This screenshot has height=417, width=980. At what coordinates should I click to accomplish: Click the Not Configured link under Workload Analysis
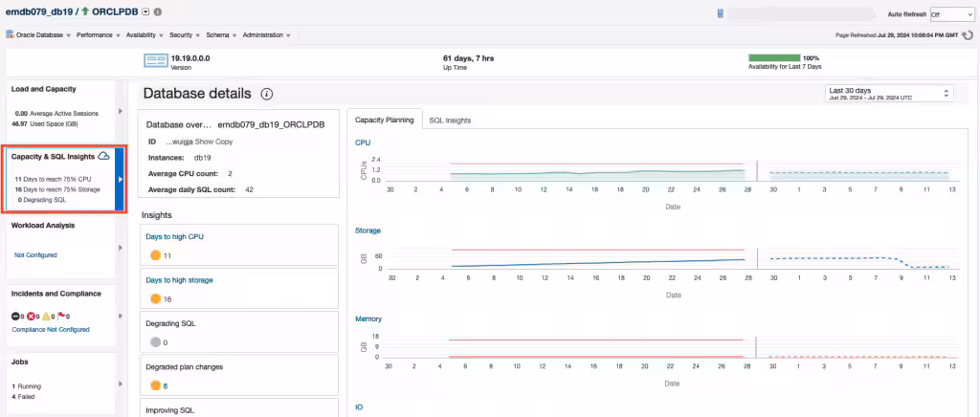35,254
